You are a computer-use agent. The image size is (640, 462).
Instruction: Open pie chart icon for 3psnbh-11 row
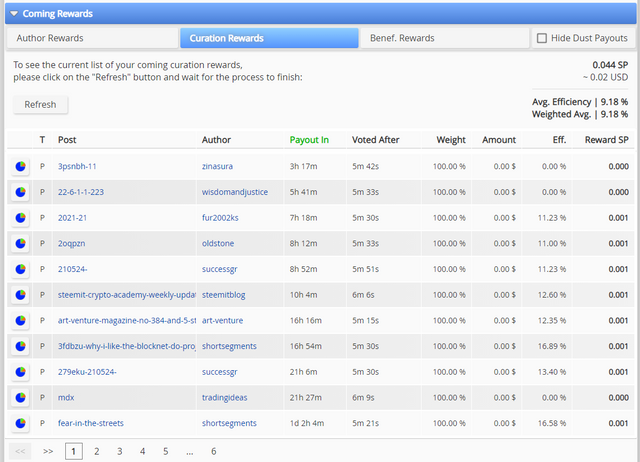[20, 166]
